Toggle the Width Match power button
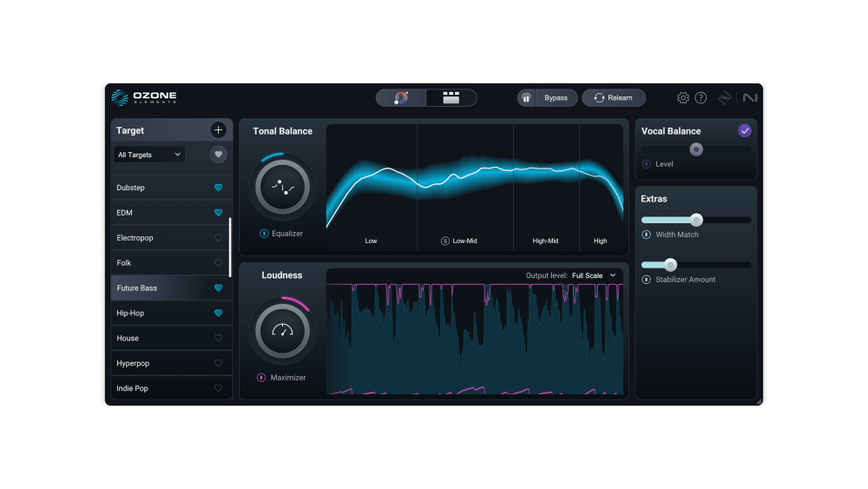Image resolution: width=868 pixels, height=489 pixels. [646, 235]
